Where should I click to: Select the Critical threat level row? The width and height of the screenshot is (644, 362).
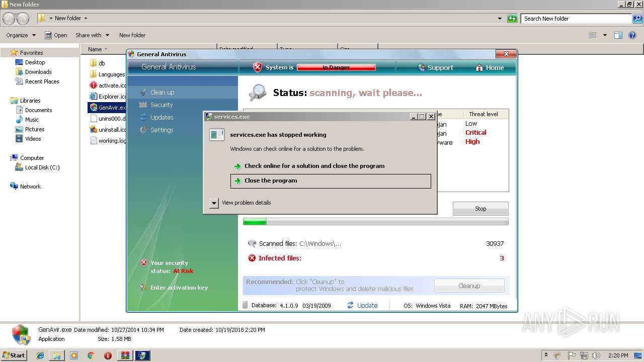[x=476, y=133]
